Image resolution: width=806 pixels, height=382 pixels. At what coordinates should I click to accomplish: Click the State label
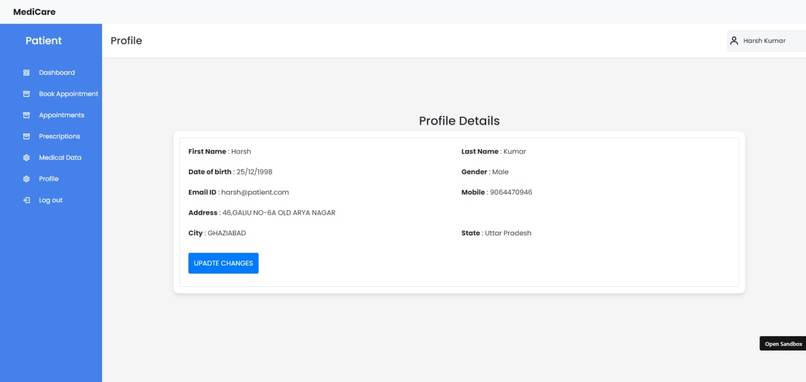click(471, 233)
